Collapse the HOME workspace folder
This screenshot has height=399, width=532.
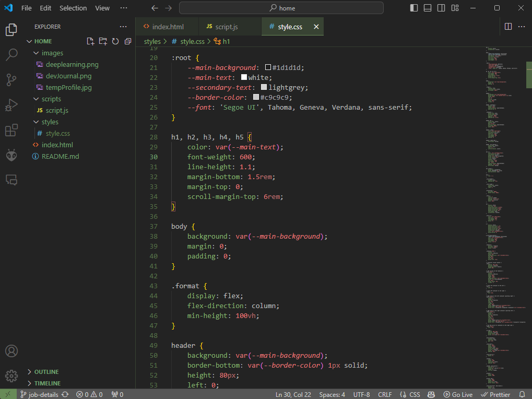pos(29,41)
